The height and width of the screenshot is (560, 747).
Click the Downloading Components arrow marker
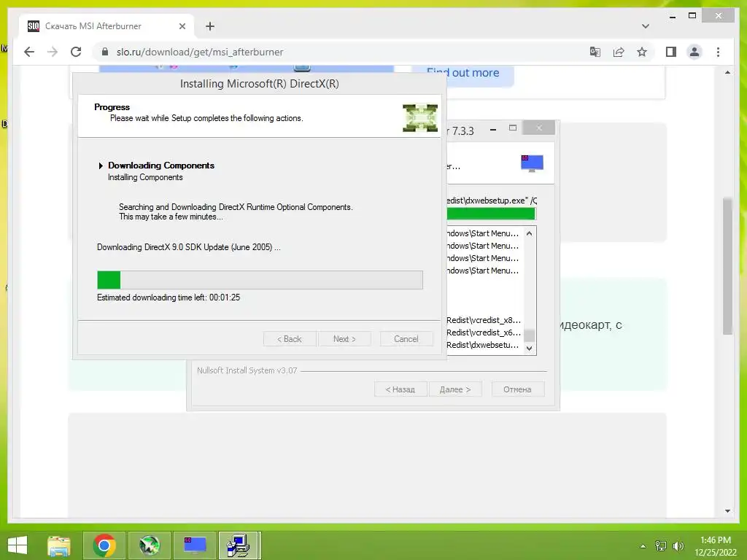tap(101, 166)
